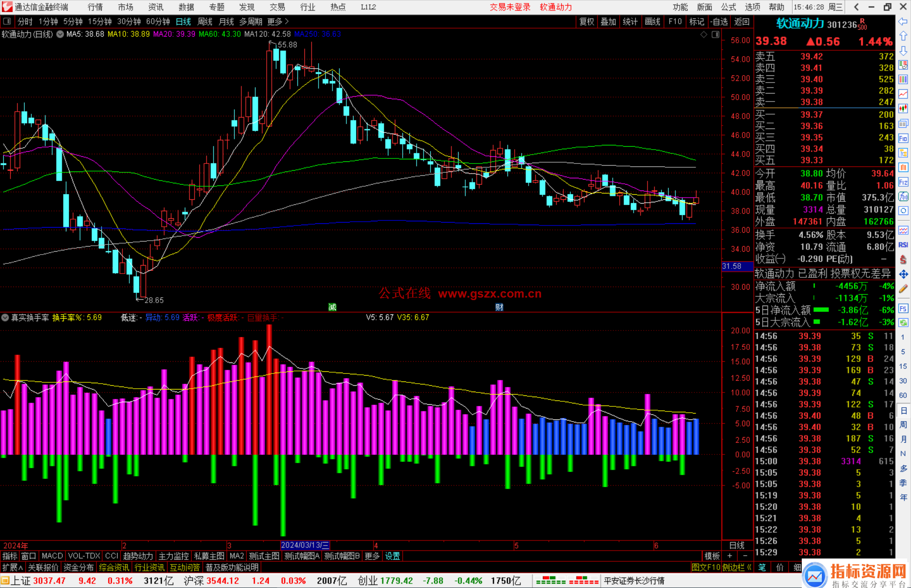Click the plus zoom button near 模板

pyautogui.click(x=730, y=556)
